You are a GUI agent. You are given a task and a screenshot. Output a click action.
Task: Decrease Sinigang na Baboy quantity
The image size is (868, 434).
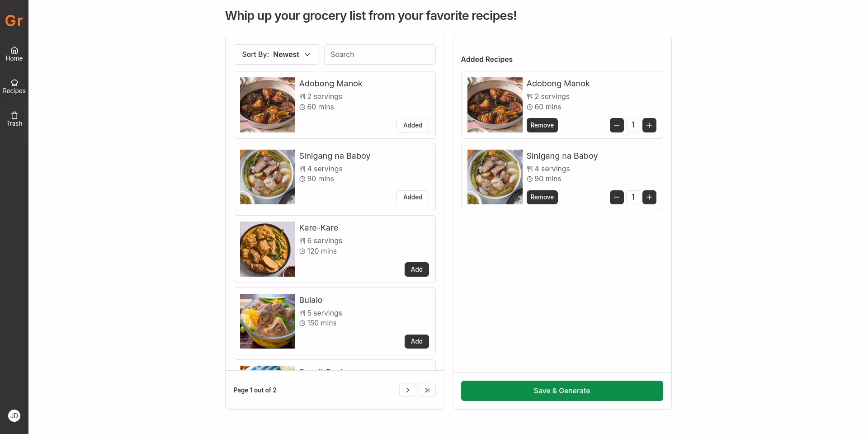coord(617,197)
